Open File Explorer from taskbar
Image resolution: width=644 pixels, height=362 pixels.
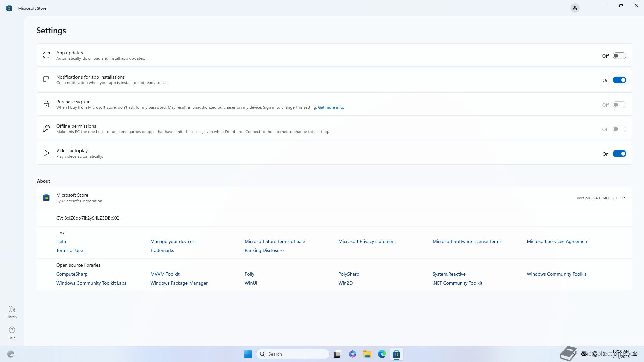click(x=367, y=354)
